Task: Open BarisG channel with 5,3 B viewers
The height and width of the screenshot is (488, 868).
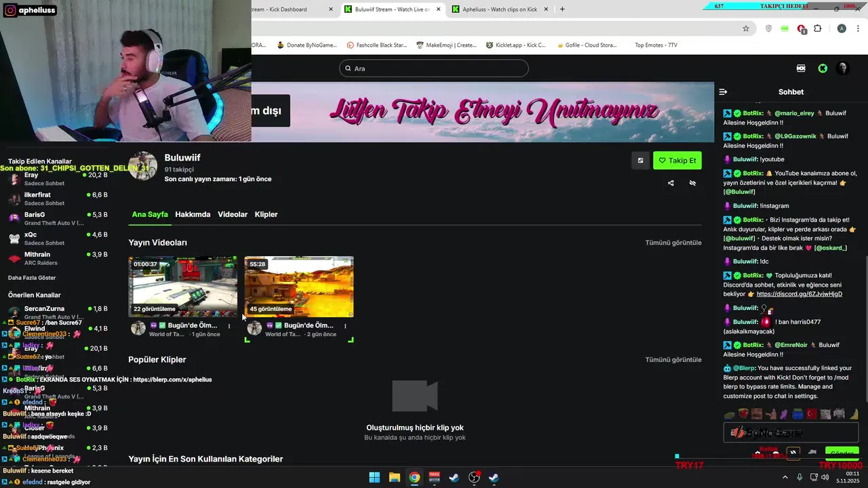Action: click(58, 218)
